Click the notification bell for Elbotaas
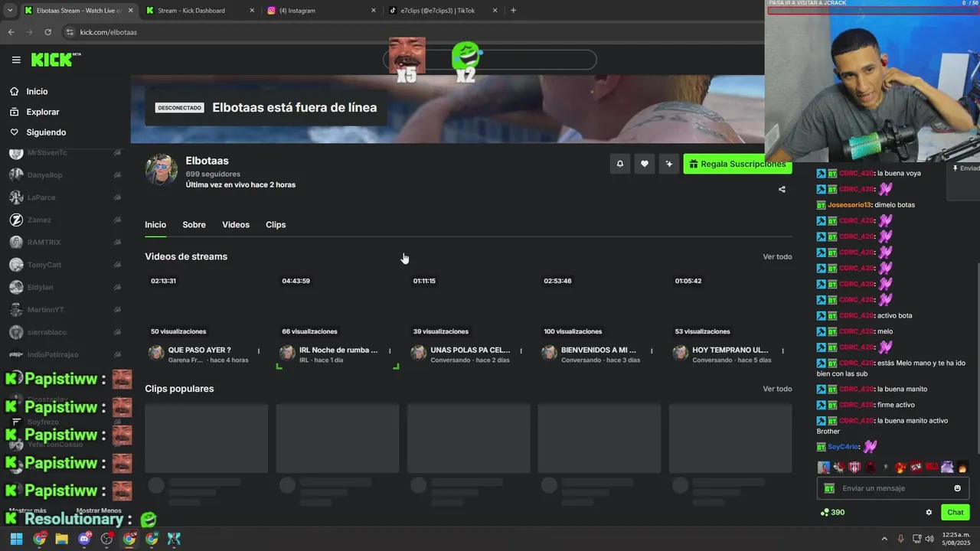 click(x=620, y=164)
